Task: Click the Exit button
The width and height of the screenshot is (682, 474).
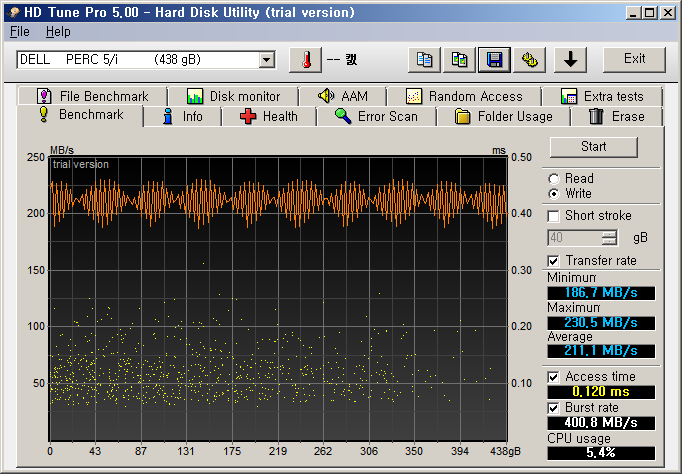Action: (x=634, y=59)
